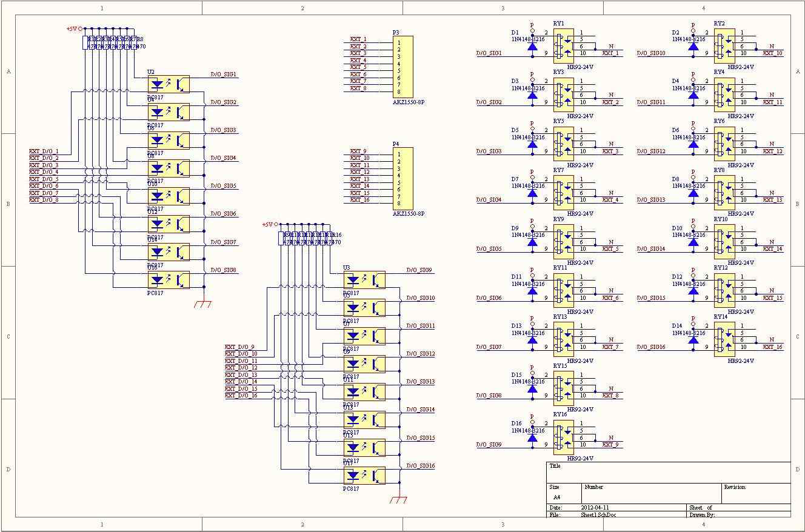
Task: Click the optocoupler outputting D/O_SIG8
Action: [169, 280]
